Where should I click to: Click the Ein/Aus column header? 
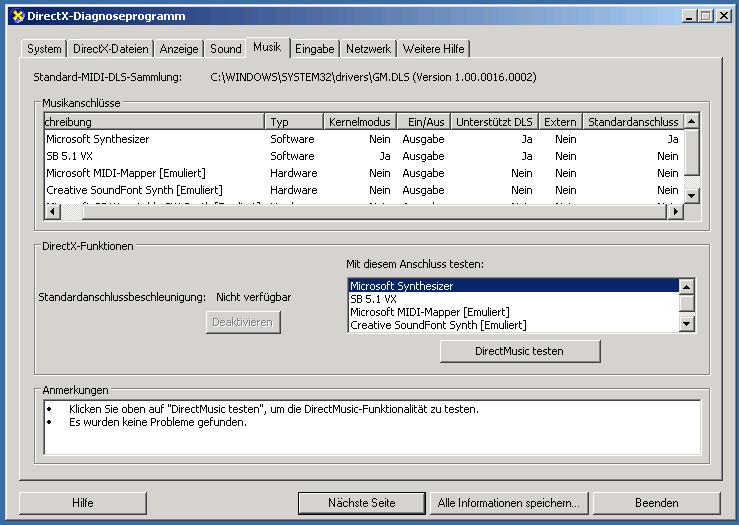coord(424,122)
